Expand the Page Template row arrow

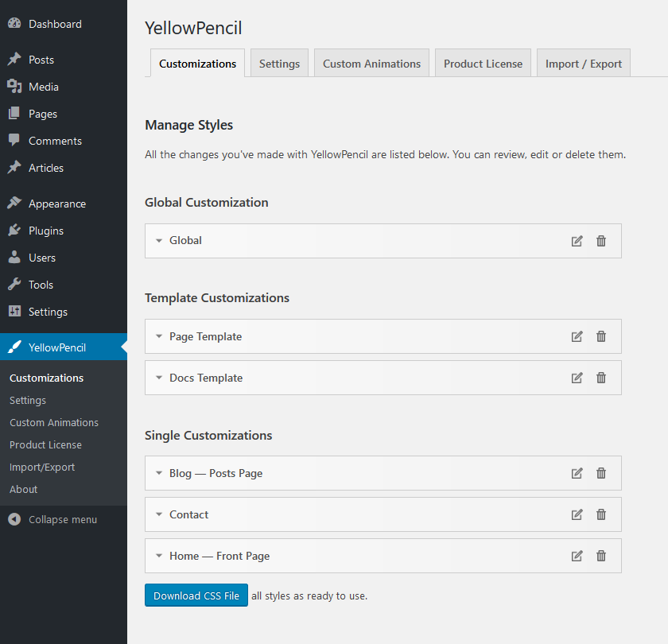[159, 336]
